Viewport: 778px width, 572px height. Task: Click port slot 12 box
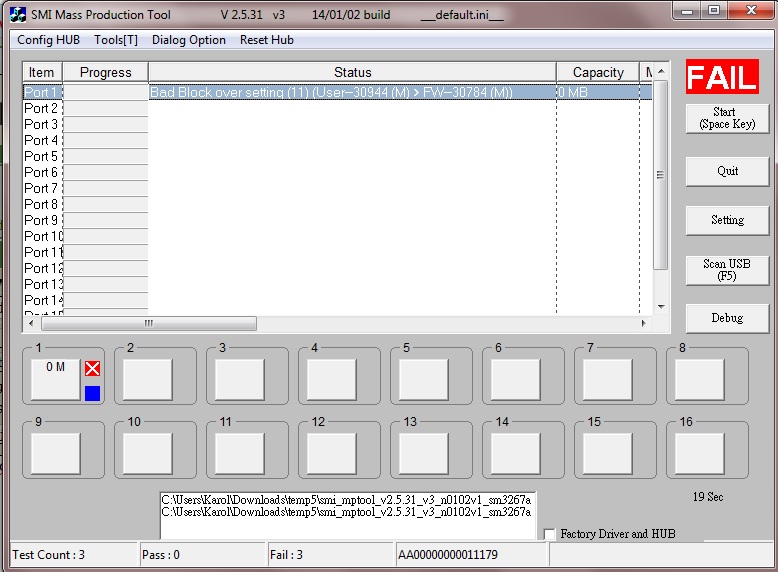coord(331,453)
